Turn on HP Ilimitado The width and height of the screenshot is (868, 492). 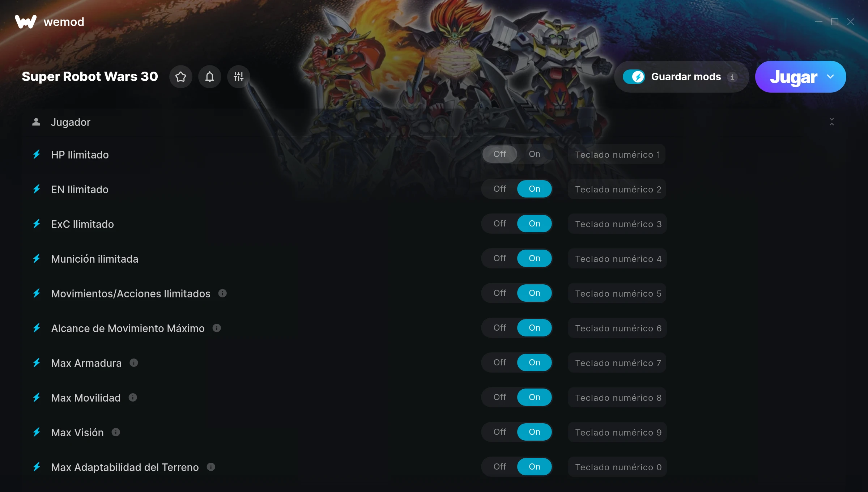(535, 154)
